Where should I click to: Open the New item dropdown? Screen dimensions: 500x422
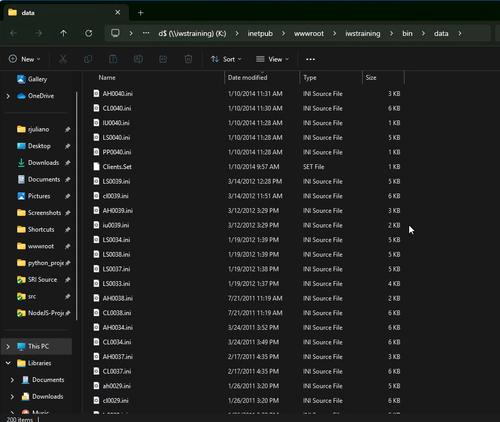pyautogui.click(x=24, y=59)
